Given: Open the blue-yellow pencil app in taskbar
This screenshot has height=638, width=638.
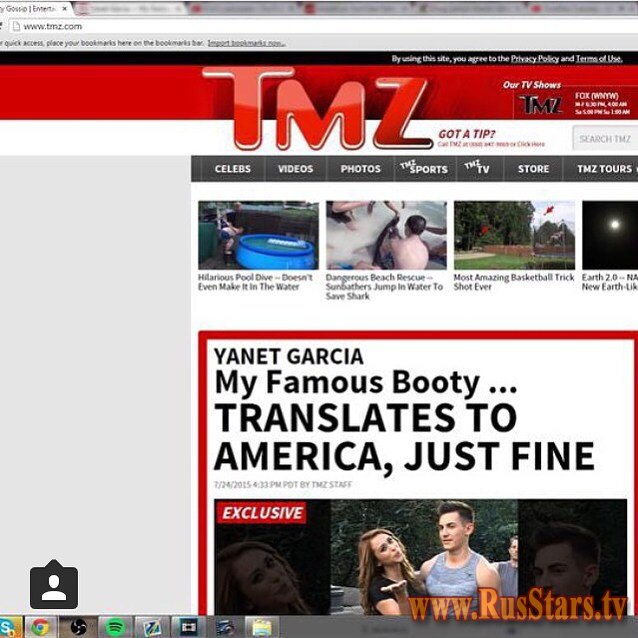Looking at the screenshot, I should click(151, 627).
